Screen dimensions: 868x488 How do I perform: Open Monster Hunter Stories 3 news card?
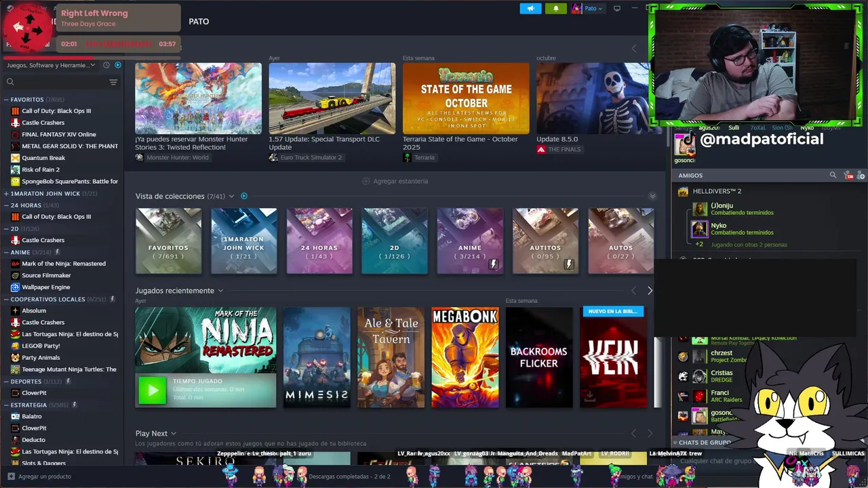click(x=198, y=98)
